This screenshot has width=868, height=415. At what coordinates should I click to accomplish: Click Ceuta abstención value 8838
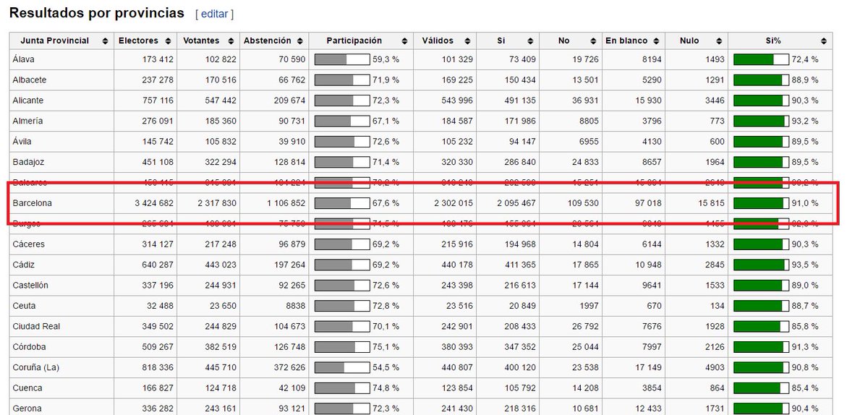[294, 306]
